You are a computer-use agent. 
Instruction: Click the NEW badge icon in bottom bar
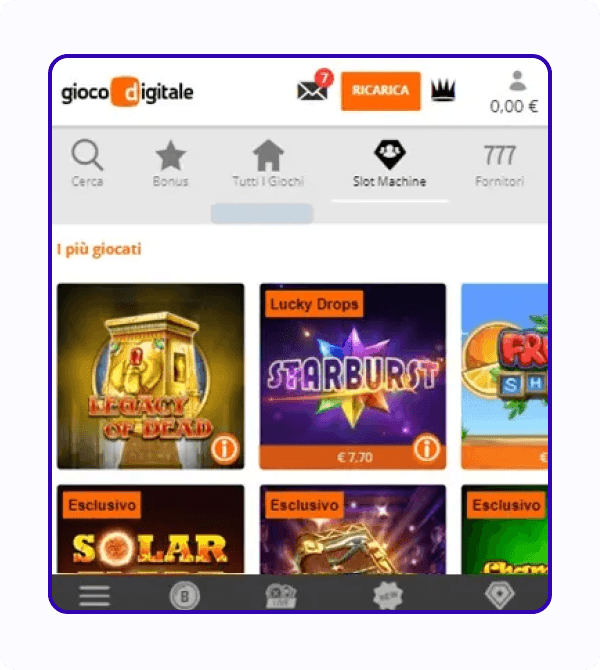(x=388, y=595)
